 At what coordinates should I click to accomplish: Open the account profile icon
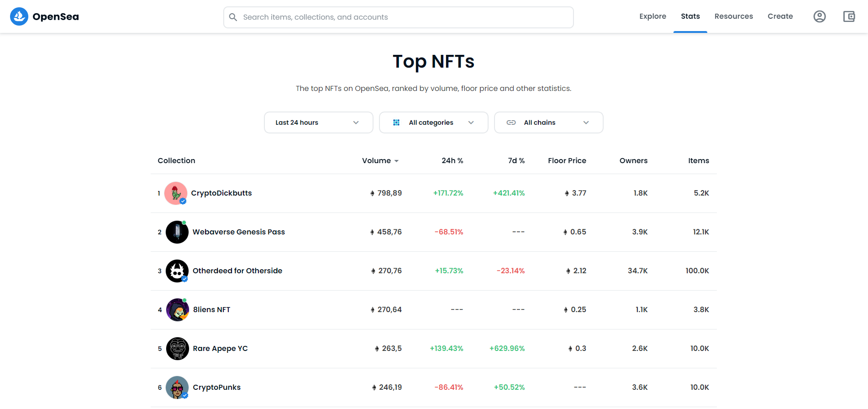pyautogui.click(x=820, y=17)
